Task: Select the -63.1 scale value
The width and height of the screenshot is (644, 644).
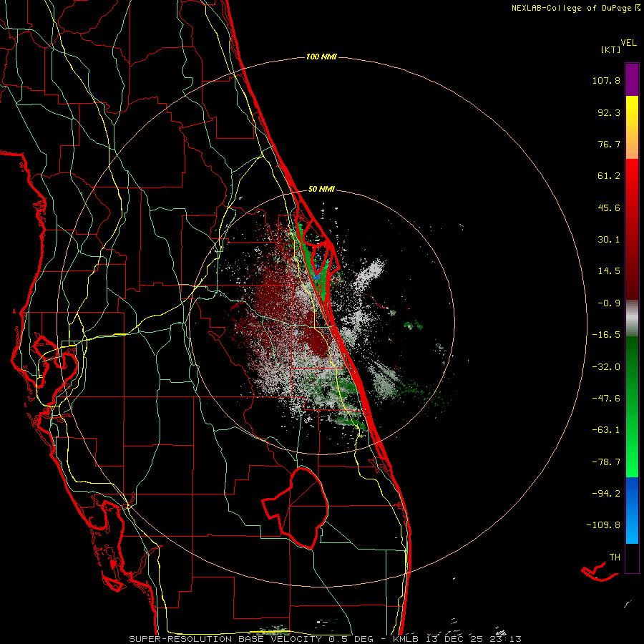Action: [x=606, y=430]
